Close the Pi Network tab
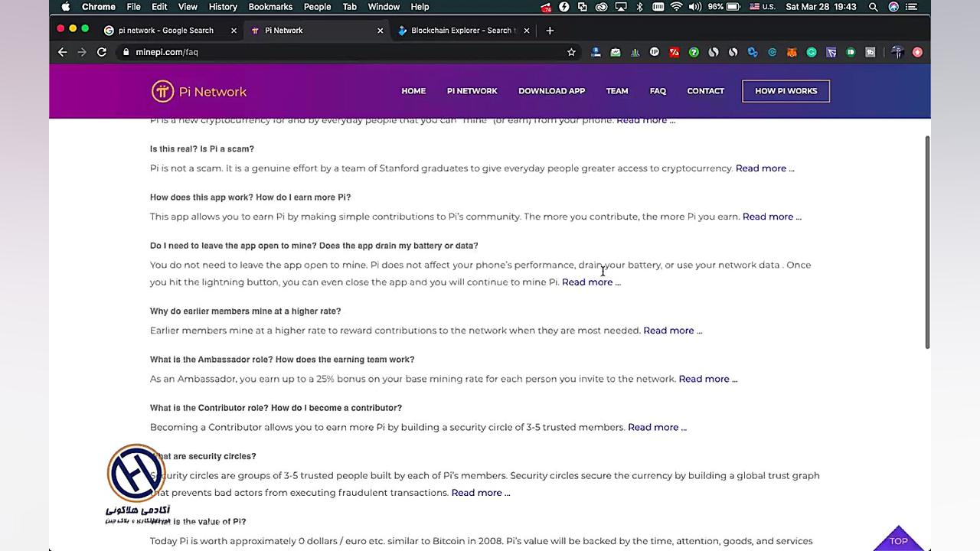 pyautogui.click(x=380, y=31)
